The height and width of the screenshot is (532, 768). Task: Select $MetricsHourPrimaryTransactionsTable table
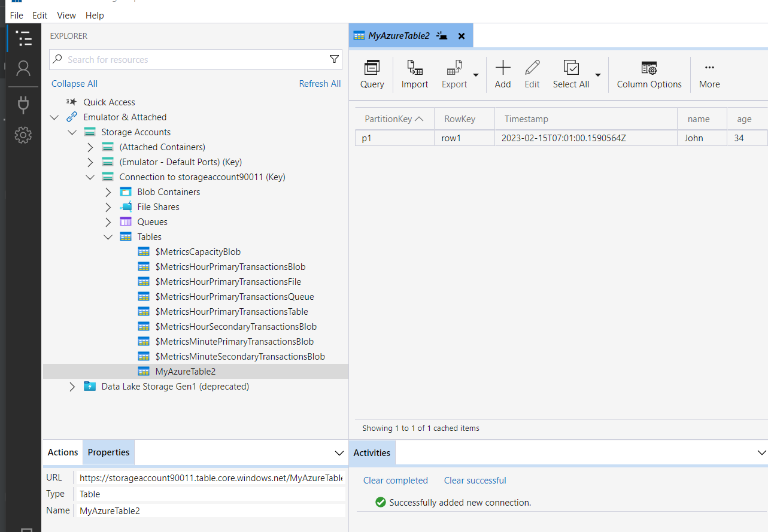[232, 312]
